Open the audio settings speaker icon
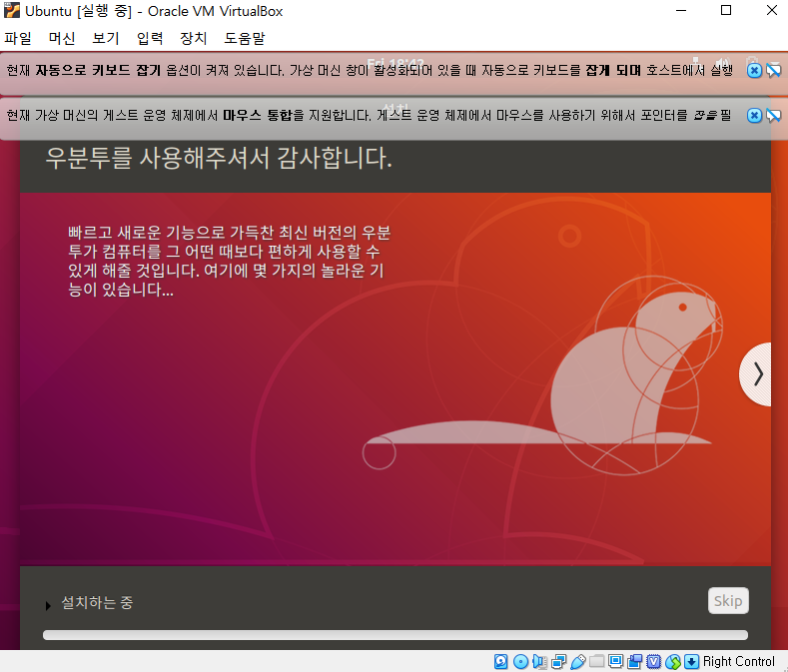 pos(539,661)
